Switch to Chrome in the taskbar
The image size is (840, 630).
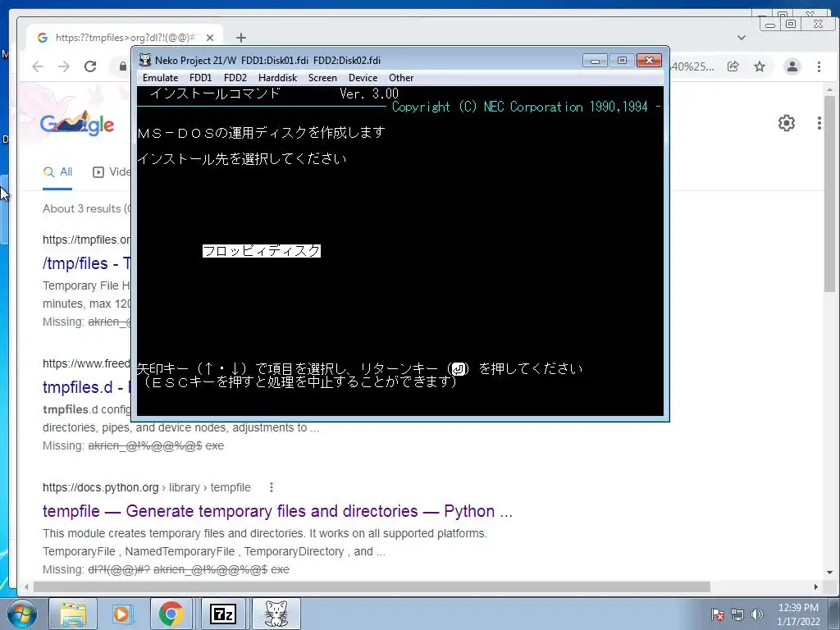point(171,614)
